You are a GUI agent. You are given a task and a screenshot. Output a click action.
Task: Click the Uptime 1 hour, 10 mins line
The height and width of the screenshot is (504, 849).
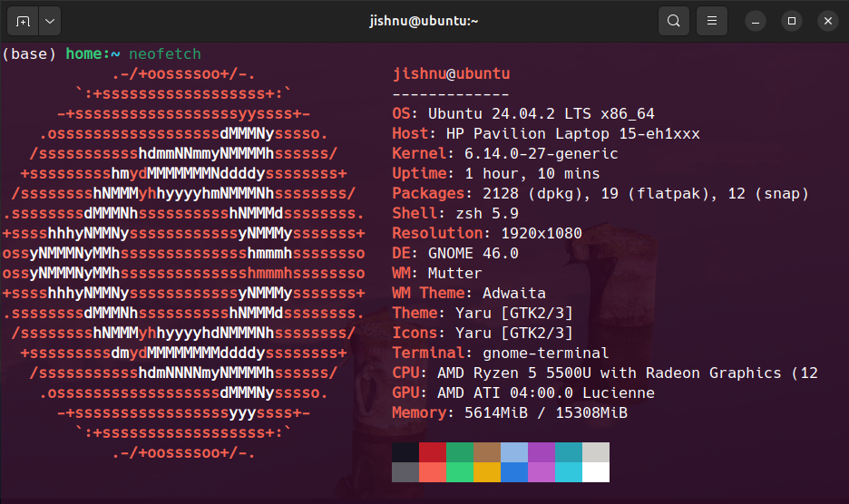click(x=496, y=174)
